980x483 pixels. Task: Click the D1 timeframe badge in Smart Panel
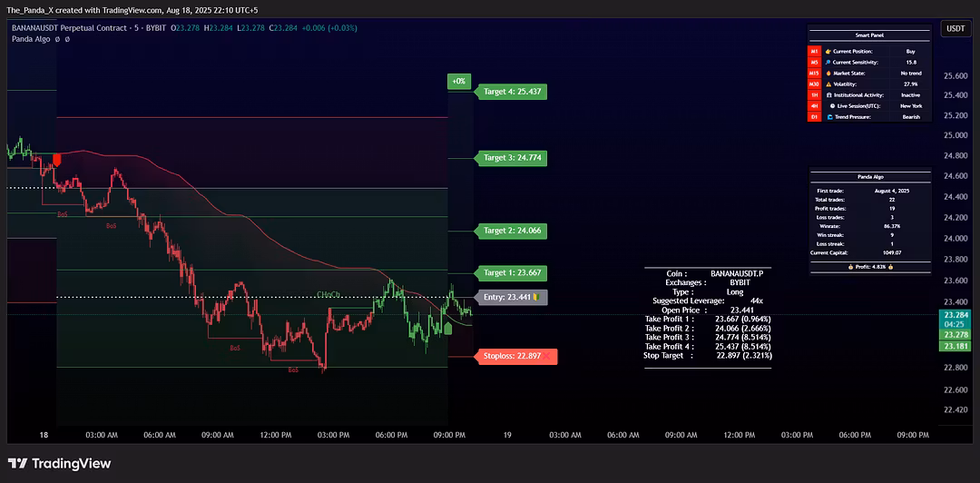point(815,116)
